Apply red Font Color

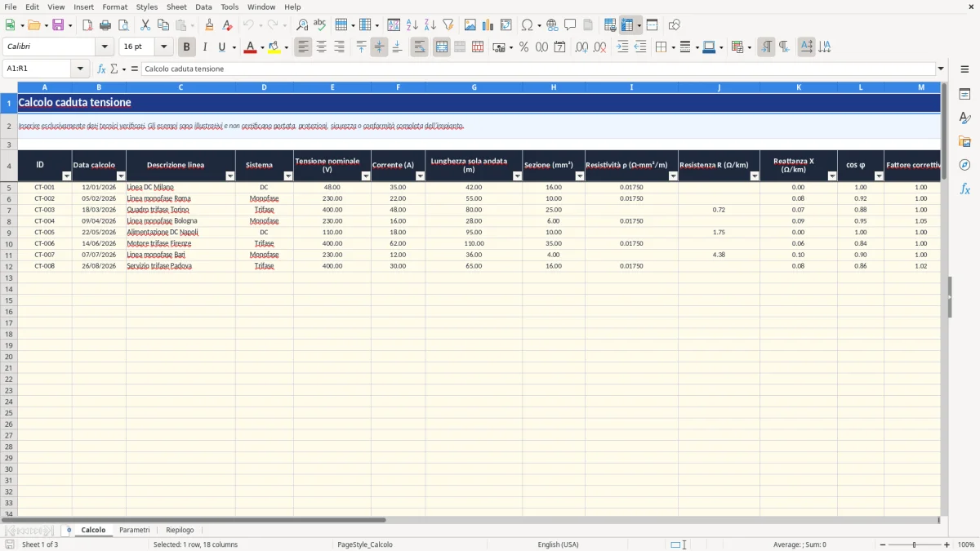click(250, 47)
